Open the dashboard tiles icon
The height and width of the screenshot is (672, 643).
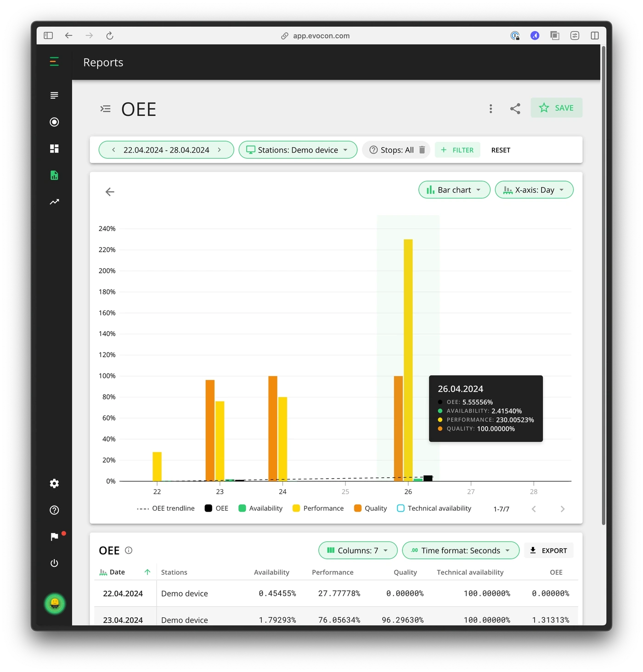coord(54,148)
